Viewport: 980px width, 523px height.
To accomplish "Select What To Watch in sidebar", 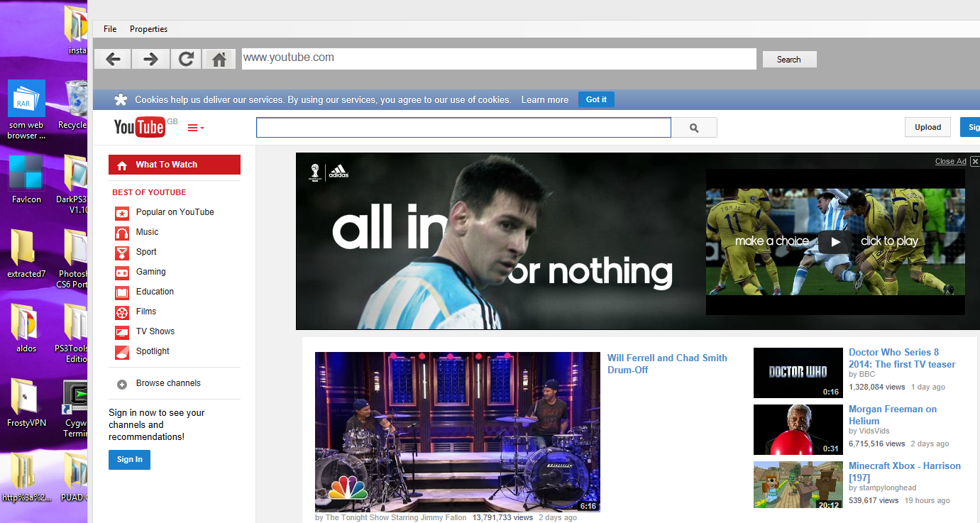I will tap(175, 165).
